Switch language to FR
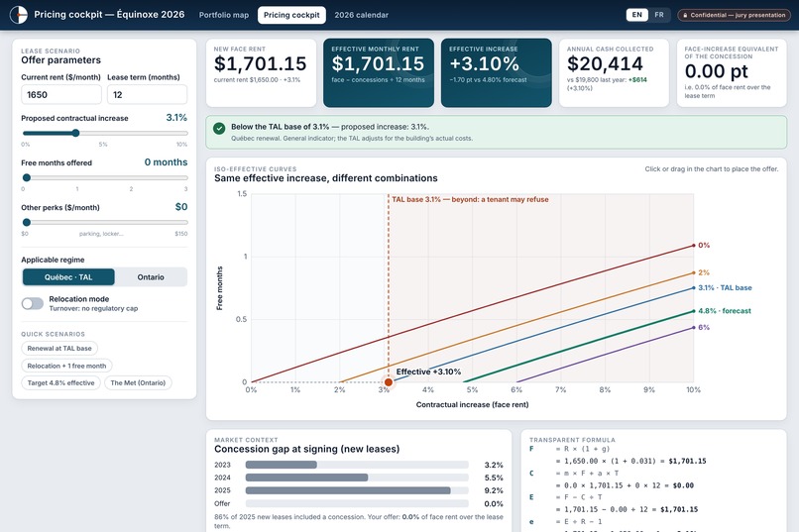This screenshot has height=532, width=799. pyautogui.click(x=659, y=15)
